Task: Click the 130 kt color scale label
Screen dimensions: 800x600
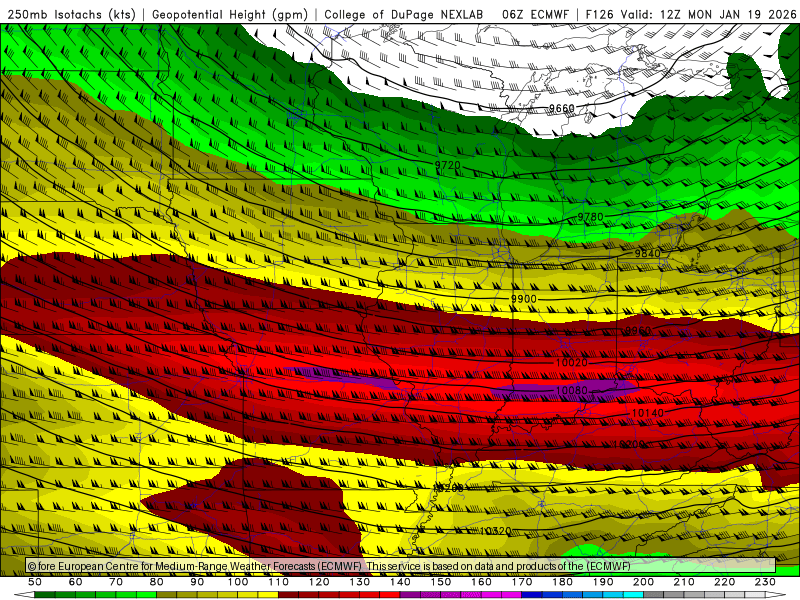Action: coord(360,582)
